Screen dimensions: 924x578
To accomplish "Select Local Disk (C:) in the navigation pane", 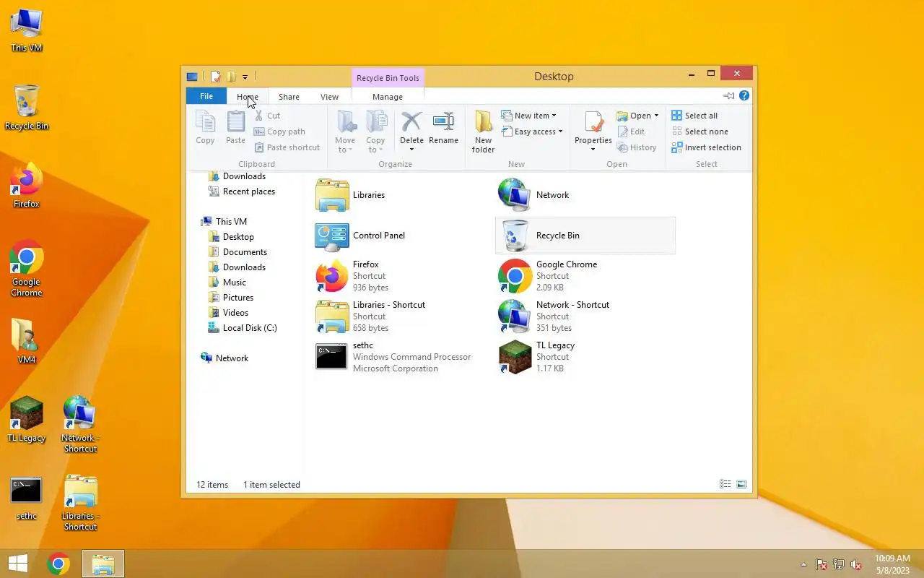I will [243, 328].
